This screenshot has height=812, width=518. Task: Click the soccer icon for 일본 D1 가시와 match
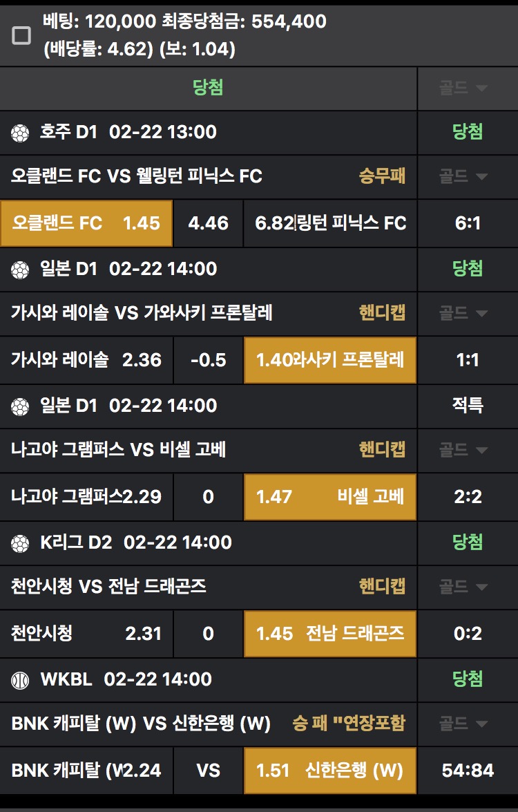(x=20, y=270)
